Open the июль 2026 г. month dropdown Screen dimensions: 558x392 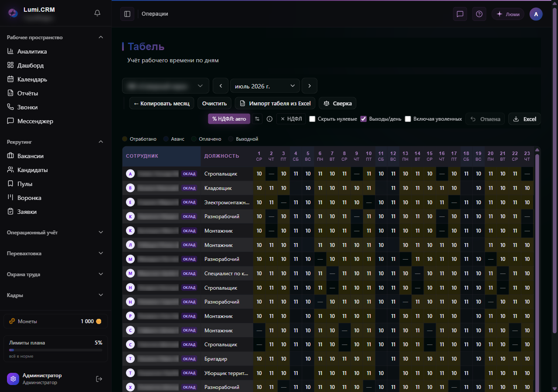pyautogui.click(x=265, y=86)
